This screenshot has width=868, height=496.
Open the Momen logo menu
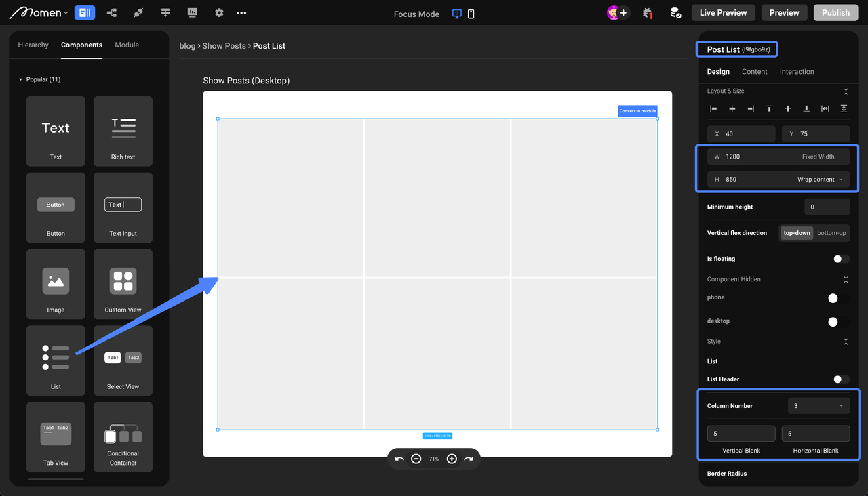[x=39, y=12]
